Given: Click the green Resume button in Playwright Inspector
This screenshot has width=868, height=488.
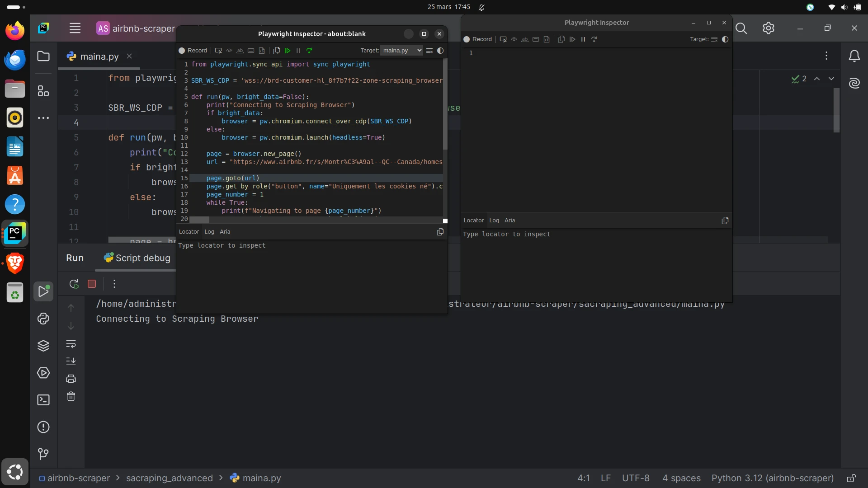Looking at the screenshot, I should [288, 51].
